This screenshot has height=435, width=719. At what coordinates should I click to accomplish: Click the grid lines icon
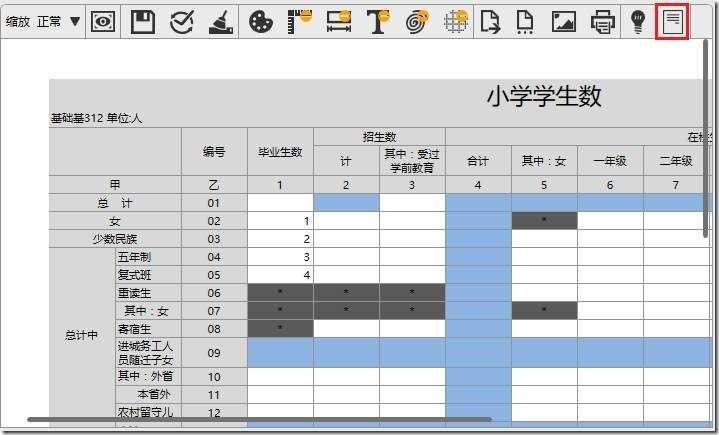[x=457, y=22]
